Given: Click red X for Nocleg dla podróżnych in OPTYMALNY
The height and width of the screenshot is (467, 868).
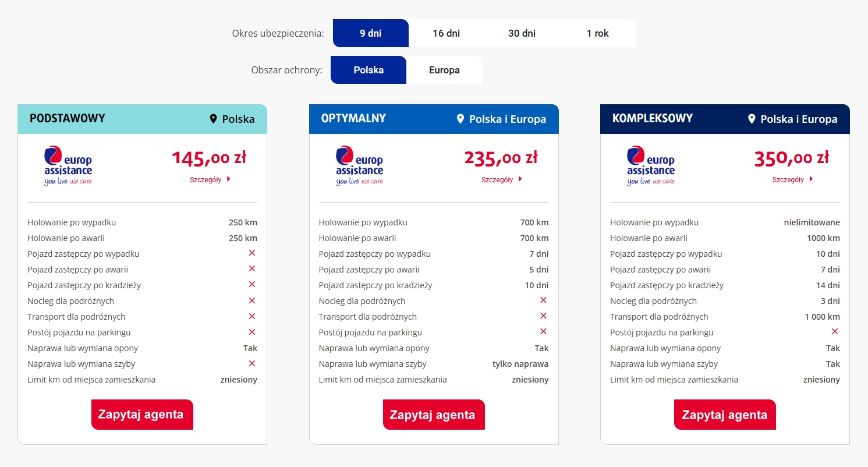Looking at the screenshot, I should [x=544, y=300].
